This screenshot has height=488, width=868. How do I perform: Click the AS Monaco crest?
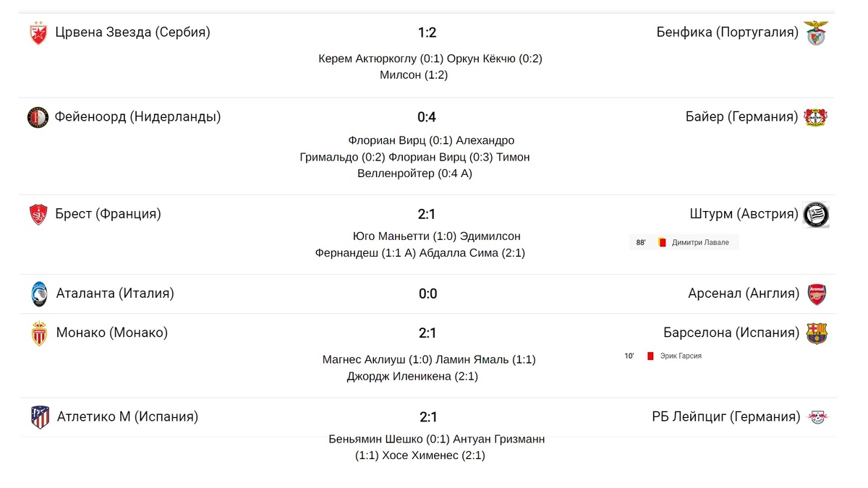coord(39,333)
